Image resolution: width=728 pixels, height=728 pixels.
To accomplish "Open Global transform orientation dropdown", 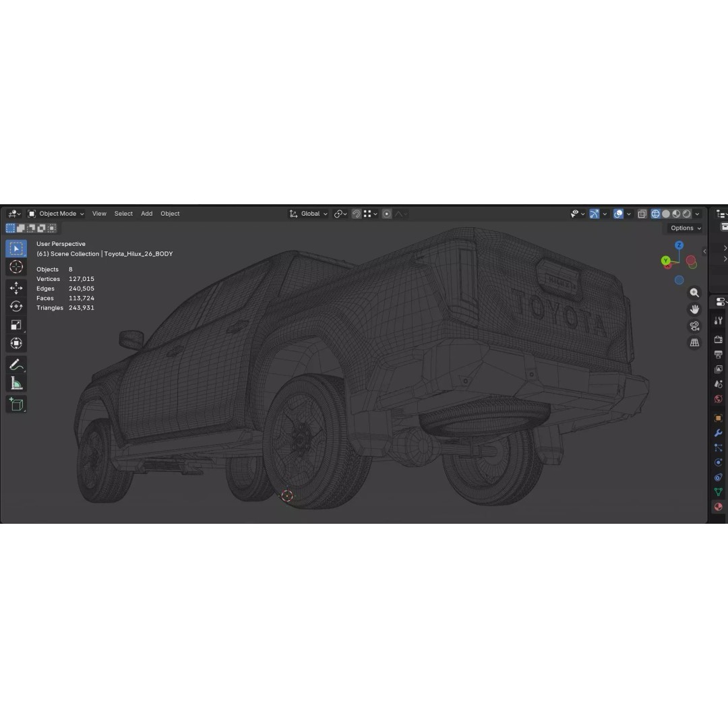I will [309, 214].
